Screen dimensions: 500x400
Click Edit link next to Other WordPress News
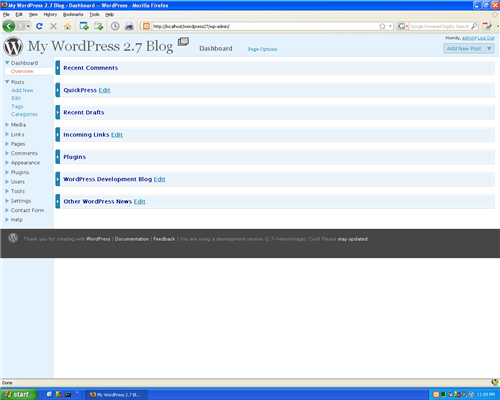point(140,201)
